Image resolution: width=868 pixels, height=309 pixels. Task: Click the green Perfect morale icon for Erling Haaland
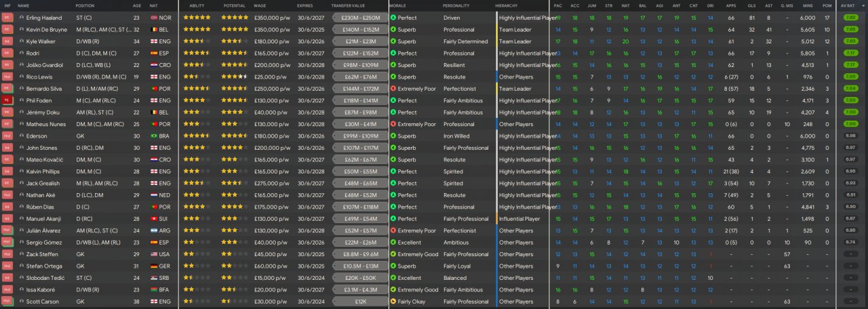(x=393, y=18)
